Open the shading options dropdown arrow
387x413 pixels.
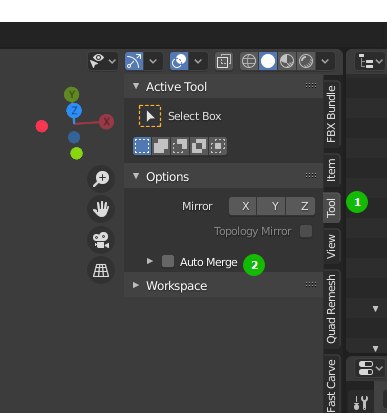(x=325, y=61)
